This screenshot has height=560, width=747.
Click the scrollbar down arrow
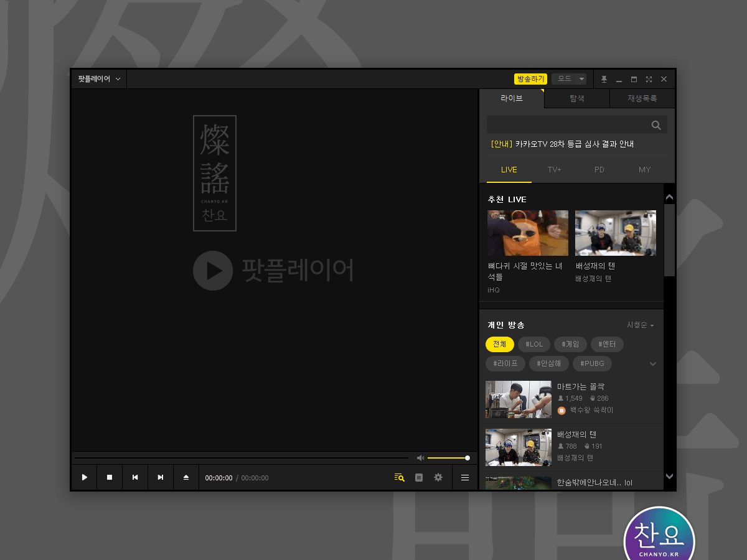pos(669,476)
